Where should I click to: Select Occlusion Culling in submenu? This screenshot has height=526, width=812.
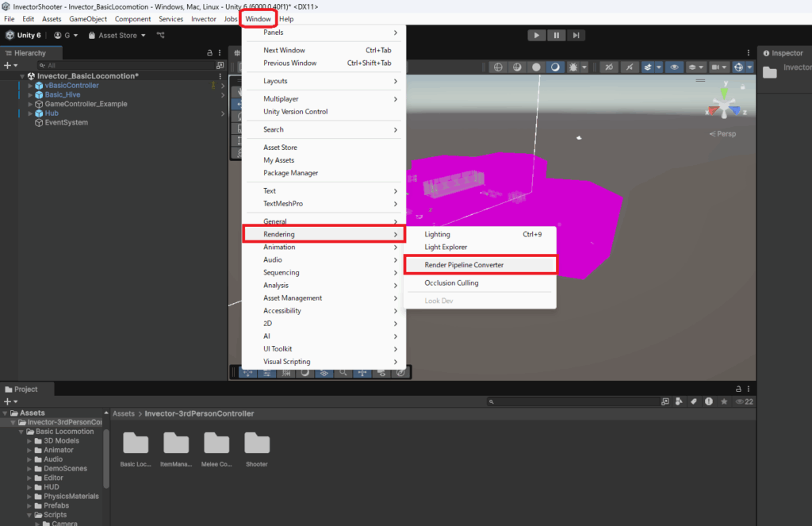pyautogui.click(x=480, y=283)
